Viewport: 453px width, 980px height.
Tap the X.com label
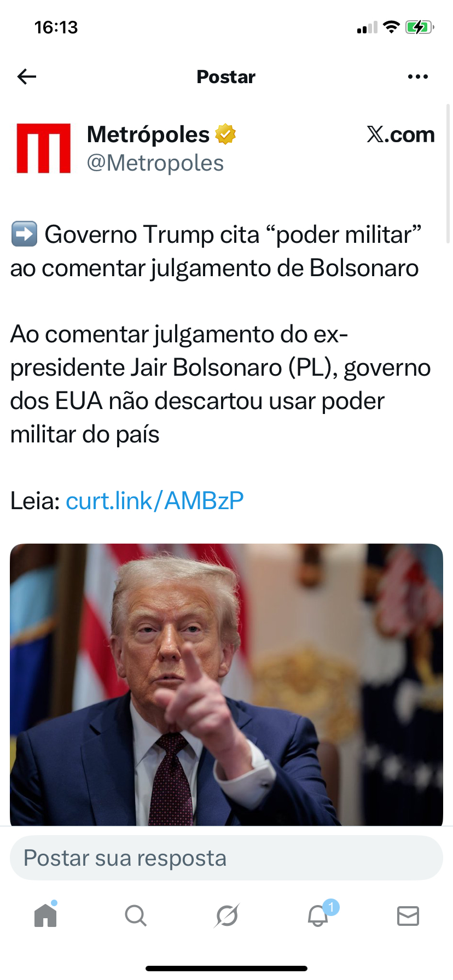(x=401, y=135)
